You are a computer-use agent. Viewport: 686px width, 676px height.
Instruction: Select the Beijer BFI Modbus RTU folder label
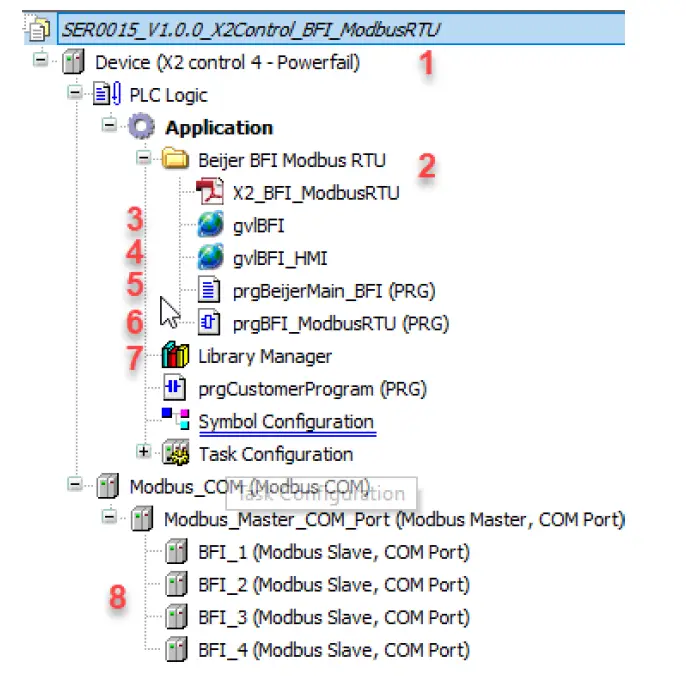292,160
